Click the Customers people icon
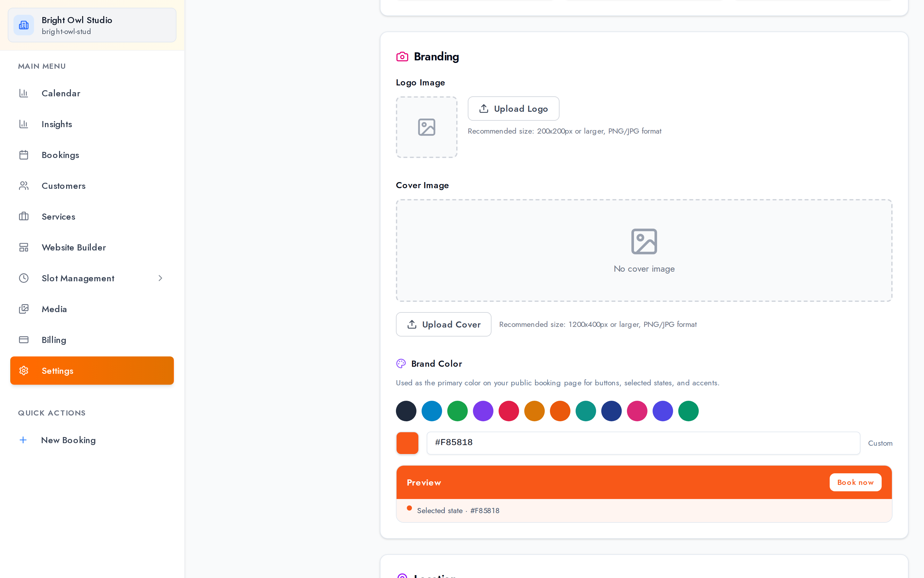This screenshot has height=578, width=924. click(24, 186)
